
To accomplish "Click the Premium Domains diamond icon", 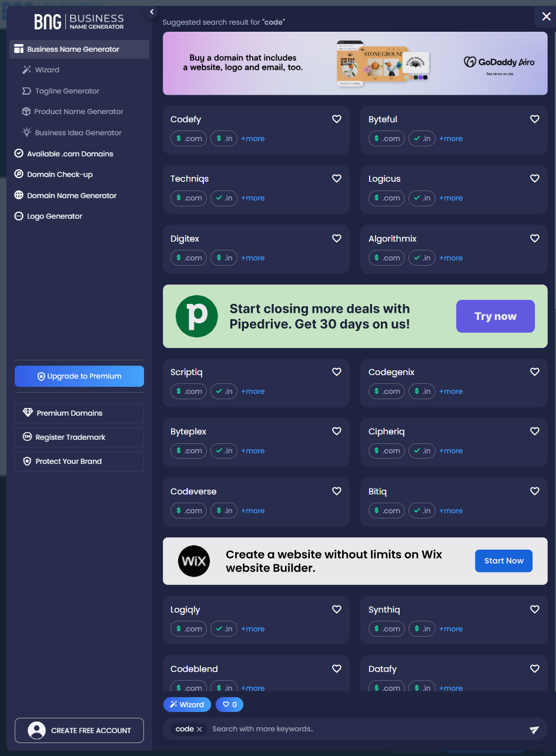I will (28, 413).
